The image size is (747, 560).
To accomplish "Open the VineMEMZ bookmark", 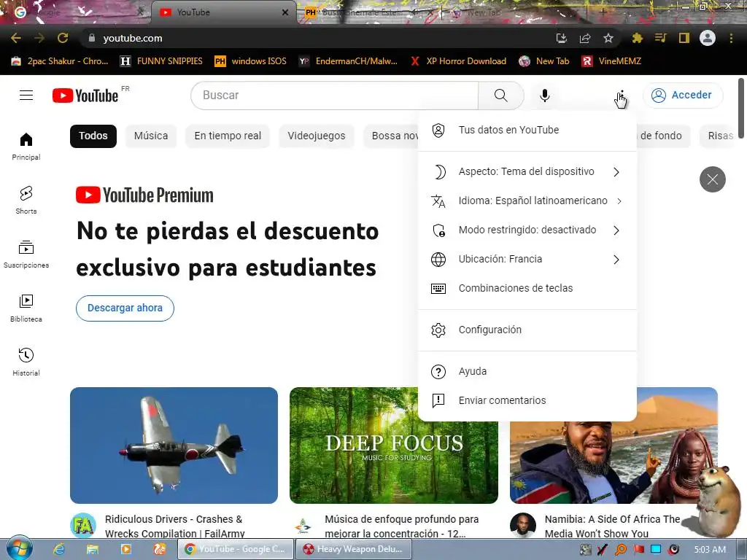I will point(612,61).
